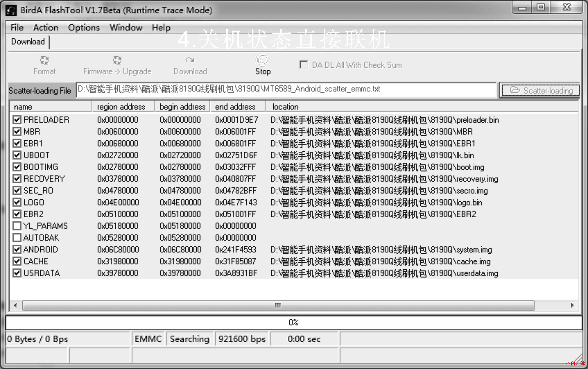Click the cache.img location text
This screenshot has width=588, height=369.
click(381, 261)
